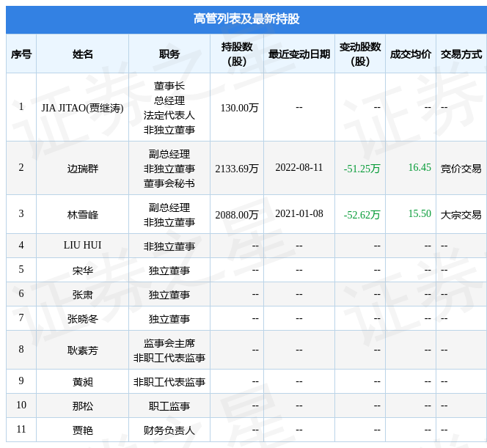Click 独立董事 in 张晓冬's row
487x448 pixels.
pos(169,319)
